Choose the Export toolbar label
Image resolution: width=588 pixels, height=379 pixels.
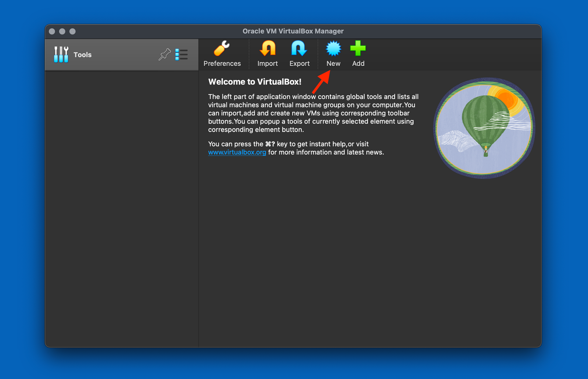point(299,64)
